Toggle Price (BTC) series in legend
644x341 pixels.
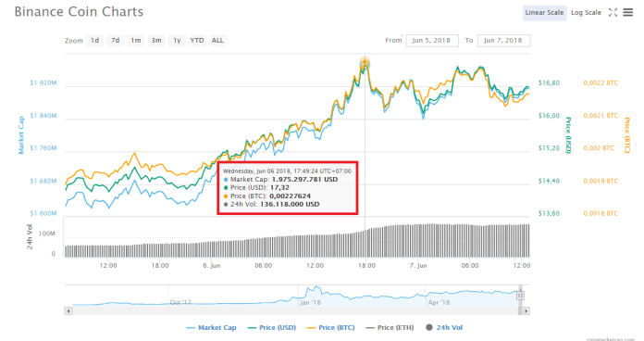(331, 328)
